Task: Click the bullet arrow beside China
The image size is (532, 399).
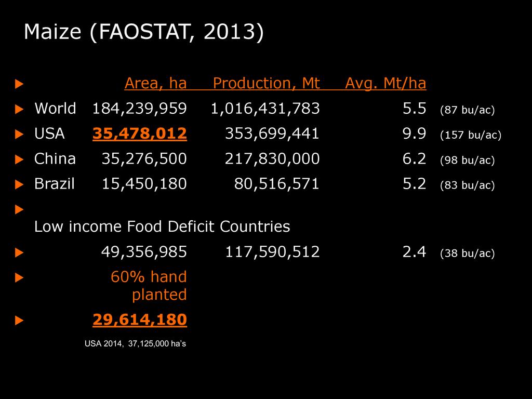Action: [19, 159]
